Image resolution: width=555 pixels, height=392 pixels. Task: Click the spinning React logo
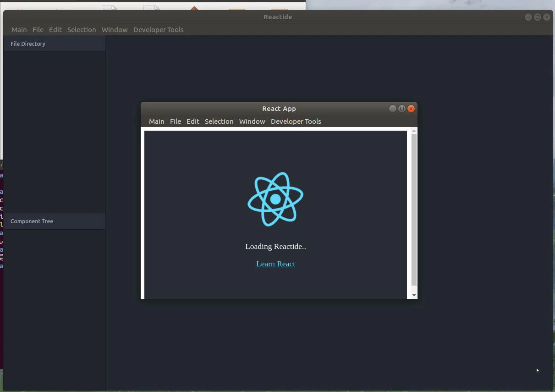[275, 199]
